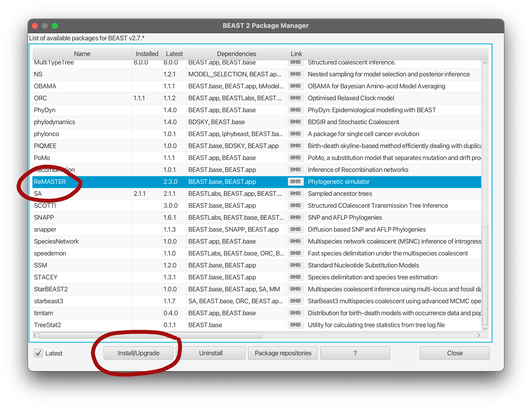This screenshot has height=408, width=532.
Task: Select the SpeciesNetwork package name
Action: [x=56, y=241]
